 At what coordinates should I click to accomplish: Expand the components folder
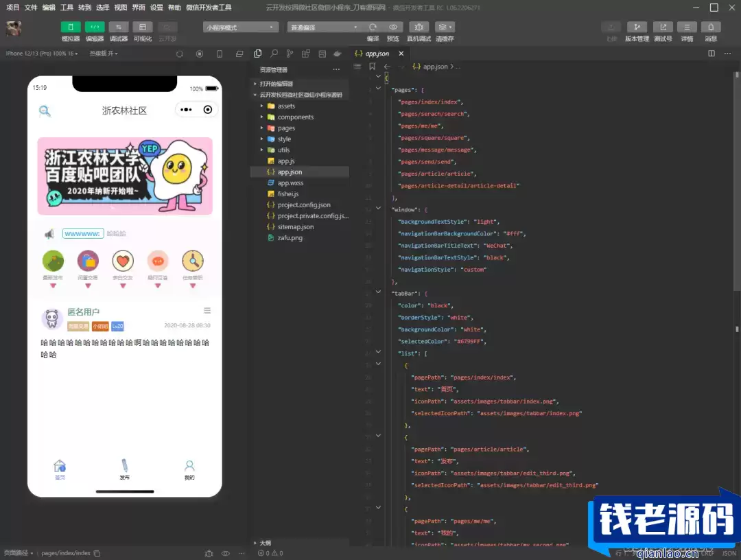pyautogui.click(x=300, y=117)
